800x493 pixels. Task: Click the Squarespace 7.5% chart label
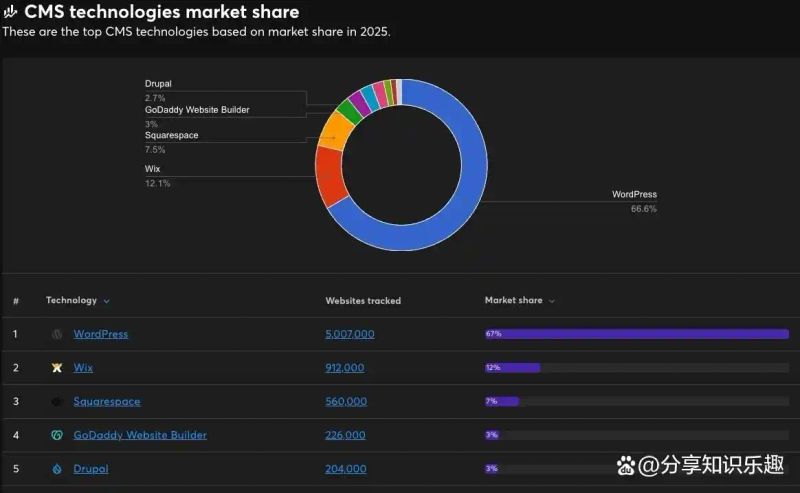click(x=171, y=142)
